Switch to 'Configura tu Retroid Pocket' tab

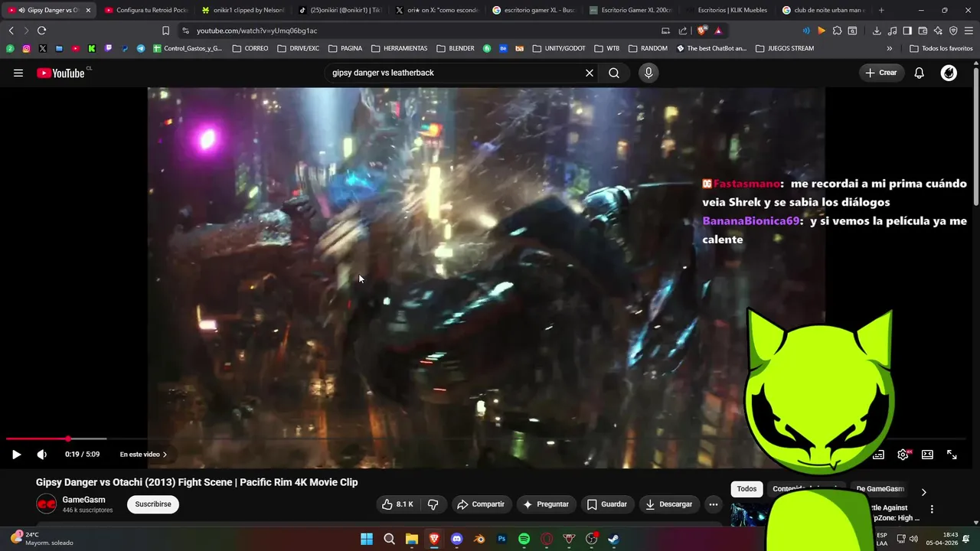click(145, 10)
